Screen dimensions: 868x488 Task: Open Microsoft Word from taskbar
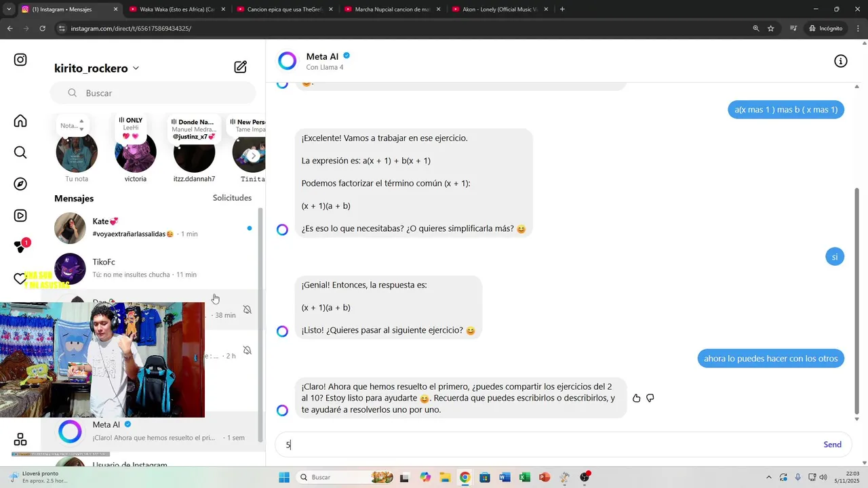click(x=505, y=477)
